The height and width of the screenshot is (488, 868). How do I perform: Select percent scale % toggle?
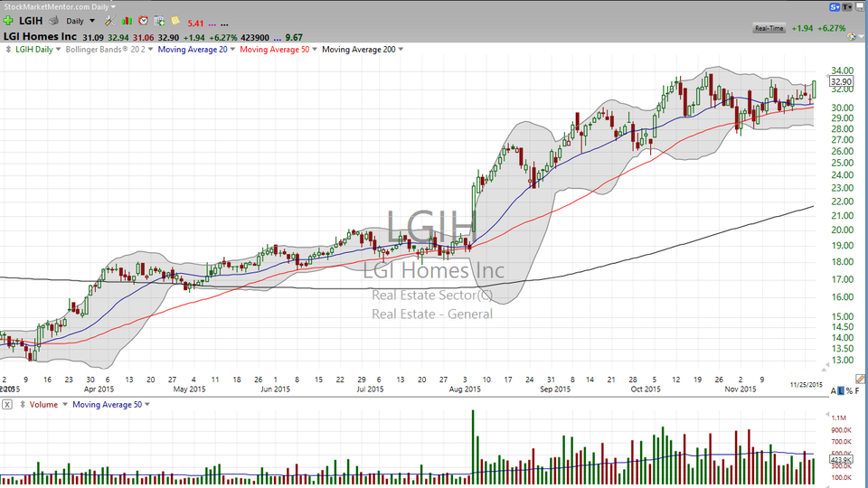point(849,391)
